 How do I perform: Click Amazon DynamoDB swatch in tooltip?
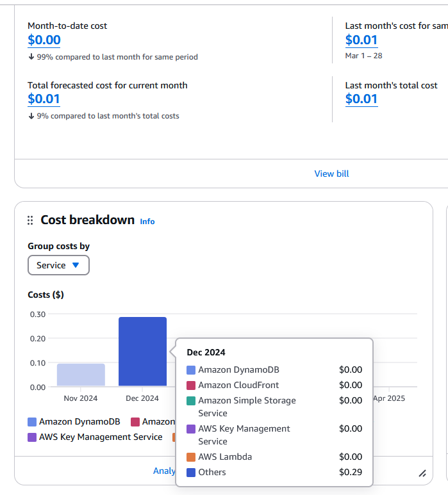coord(191,370)
